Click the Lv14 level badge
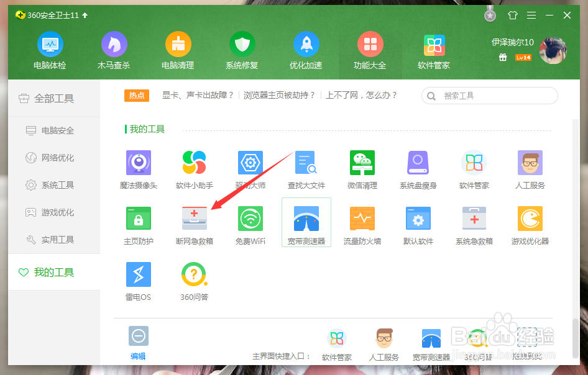This screenshot has height=375, width=588. point(523,57)
